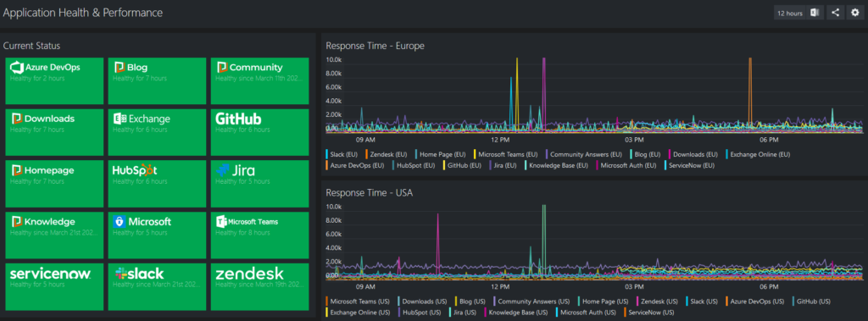The image size is (868, 321).
Task: Open the Exchange status tile
Action: 157,132
